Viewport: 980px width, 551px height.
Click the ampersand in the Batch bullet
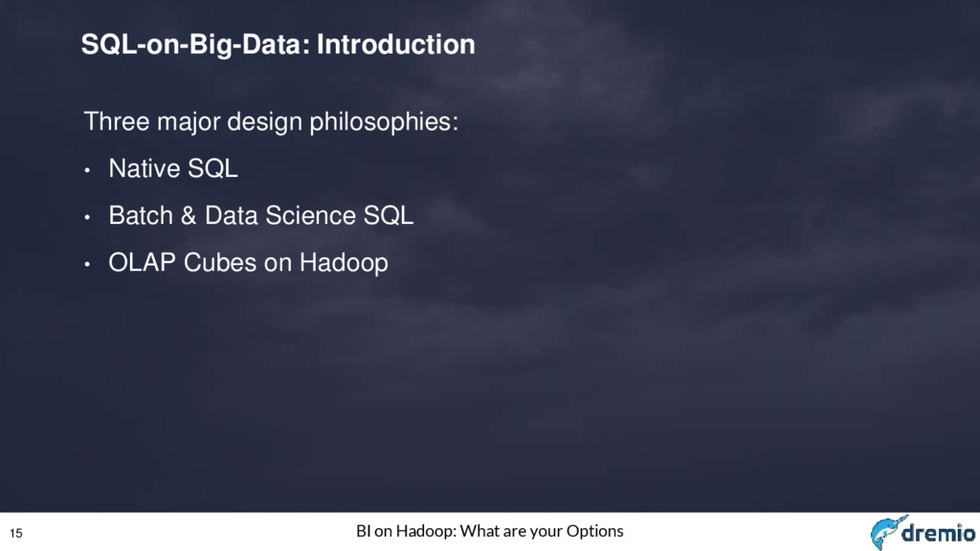(189, 215)
